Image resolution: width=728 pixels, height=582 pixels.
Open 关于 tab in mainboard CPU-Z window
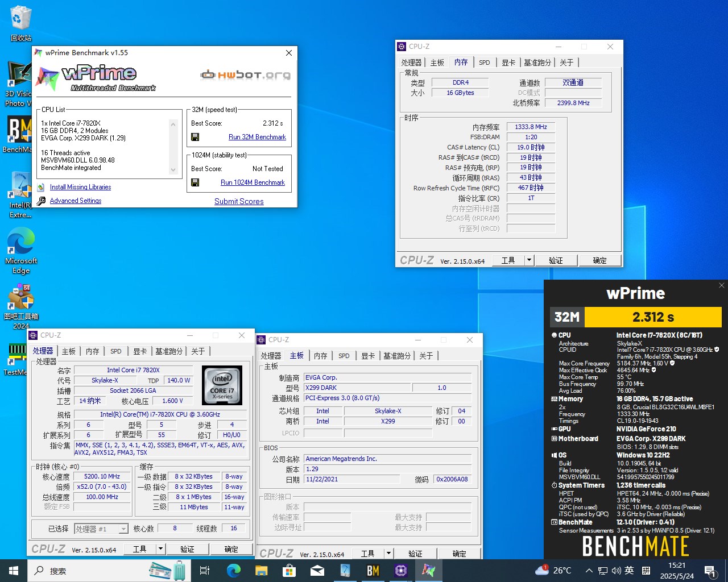point(426,356)
